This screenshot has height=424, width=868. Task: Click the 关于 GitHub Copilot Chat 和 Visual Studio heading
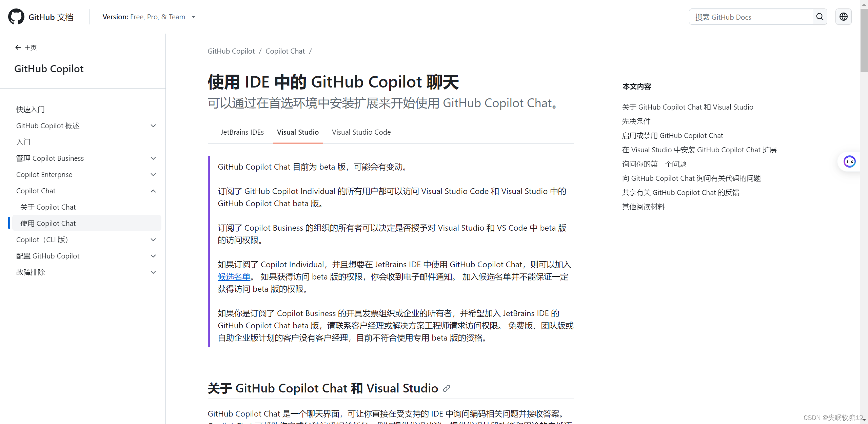coord(323,388)
